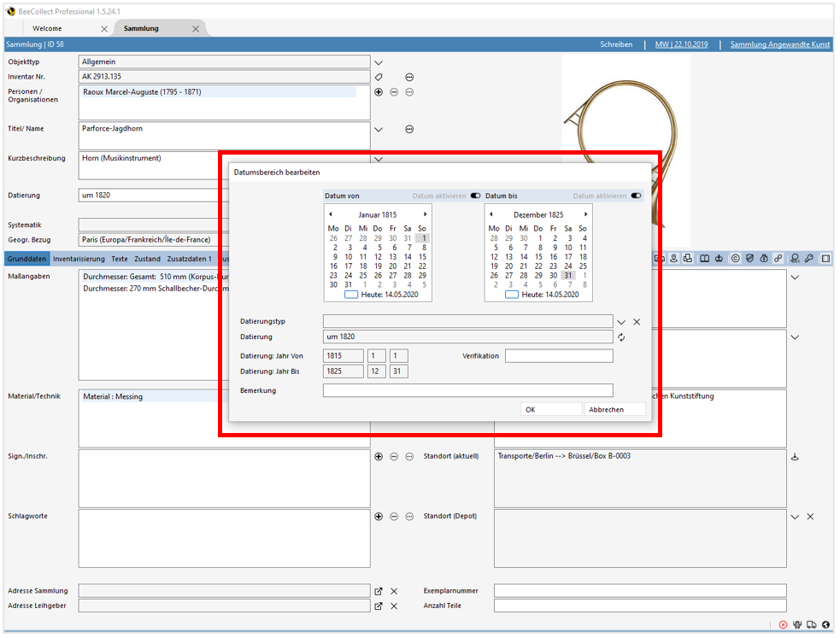Open the provenance shield icon
Image resolution: width=840 pixels, height=638 pixels.
pos(749,258)
